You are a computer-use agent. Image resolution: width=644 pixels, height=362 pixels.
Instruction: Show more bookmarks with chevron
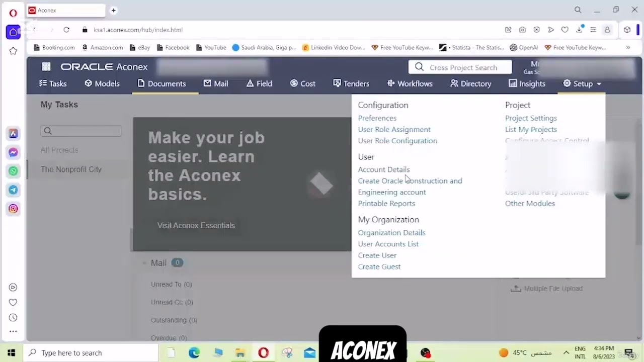(628, 47)
